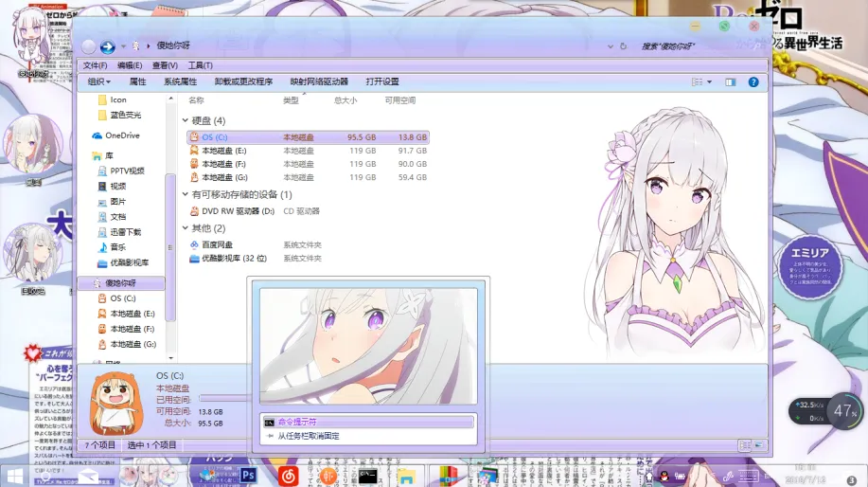
Task: Open Photoshop from the taskbar
Action: tap(250, 475)
